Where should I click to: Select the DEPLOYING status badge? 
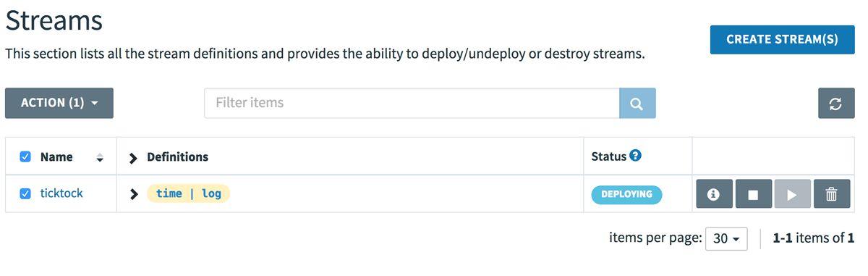(626, 194)
